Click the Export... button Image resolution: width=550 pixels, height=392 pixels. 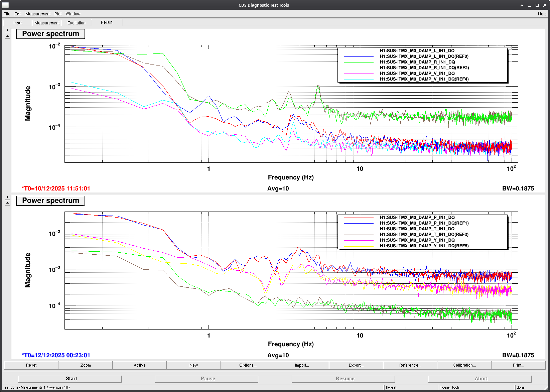(356, 365)
